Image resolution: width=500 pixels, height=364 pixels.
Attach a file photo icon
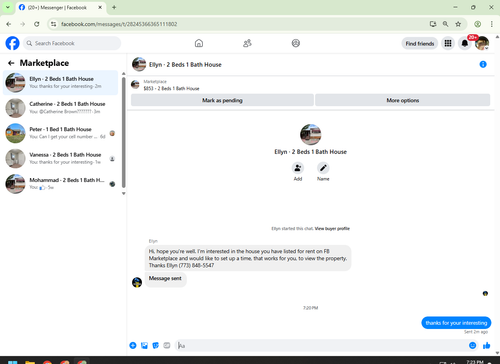(144, 346)
